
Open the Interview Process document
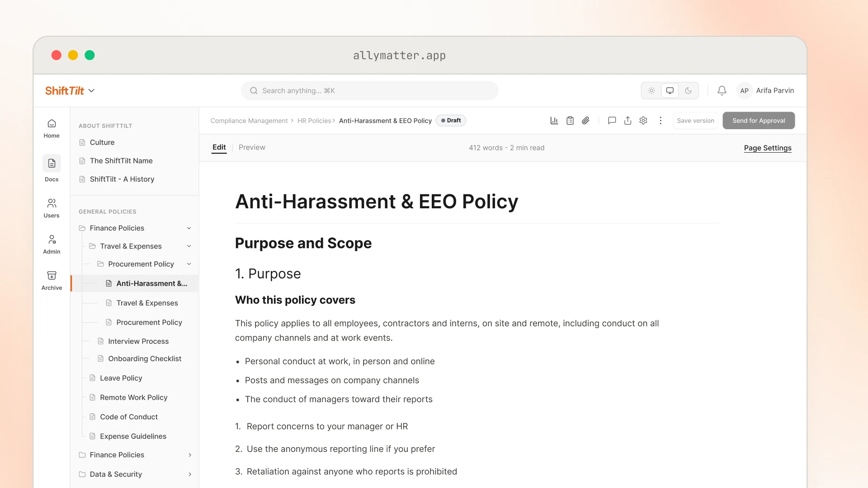pos(138,341)
